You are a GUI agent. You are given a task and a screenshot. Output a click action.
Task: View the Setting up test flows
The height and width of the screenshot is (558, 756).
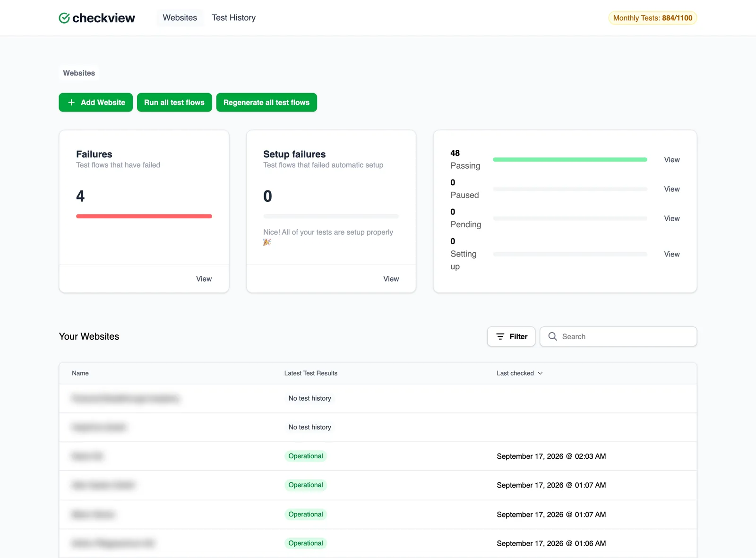click(671, 254)
